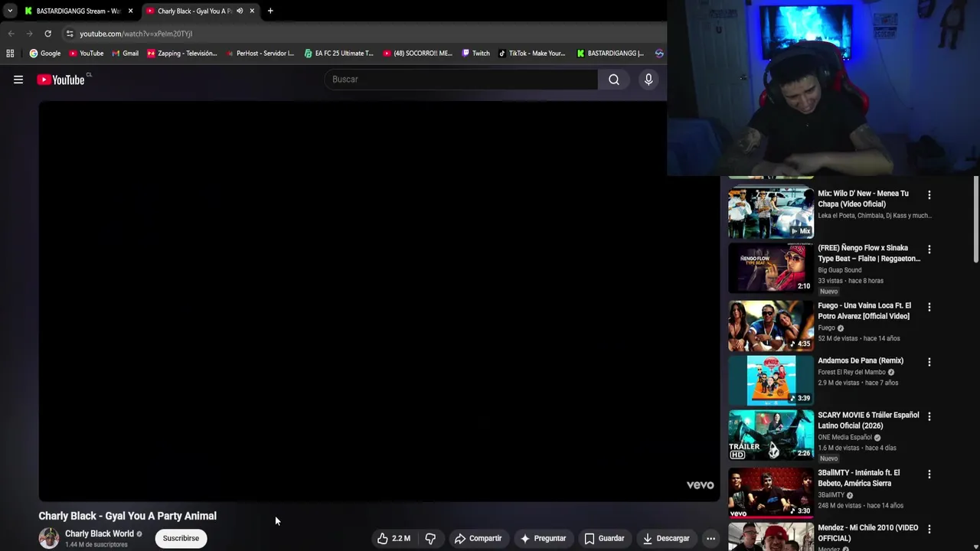Screen dimensions: 980x551
Task: Start voice search with microphone icon
Action: click(x=648, y=80)
